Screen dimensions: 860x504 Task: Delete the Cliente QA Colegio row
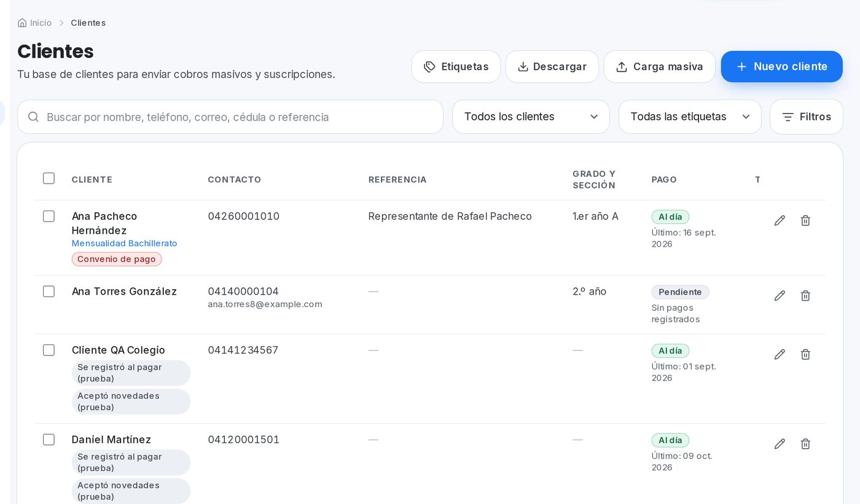pos(805,354)
